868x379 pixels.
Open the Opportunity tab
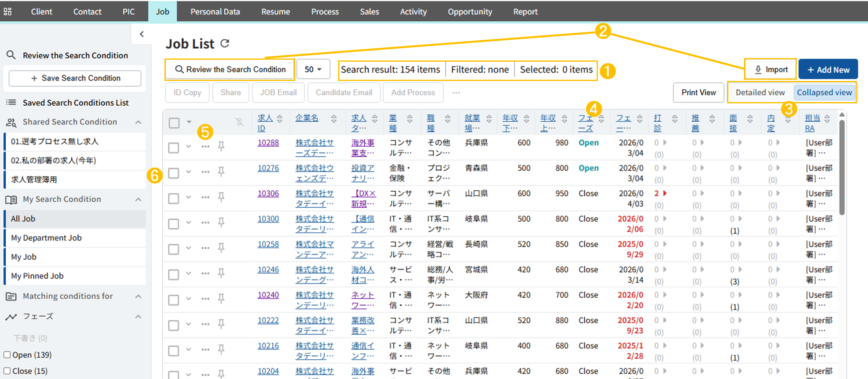[x=470, y=12]
